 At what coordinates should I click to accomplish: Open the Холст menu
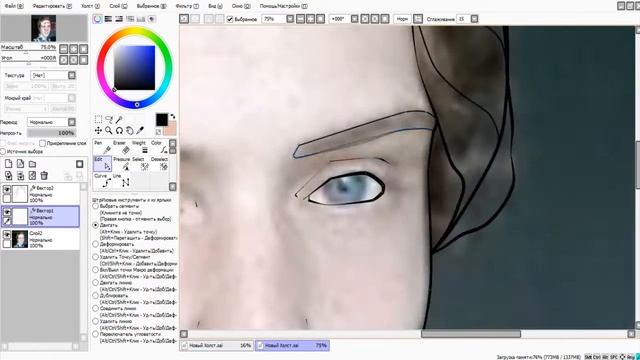[90, 6]
